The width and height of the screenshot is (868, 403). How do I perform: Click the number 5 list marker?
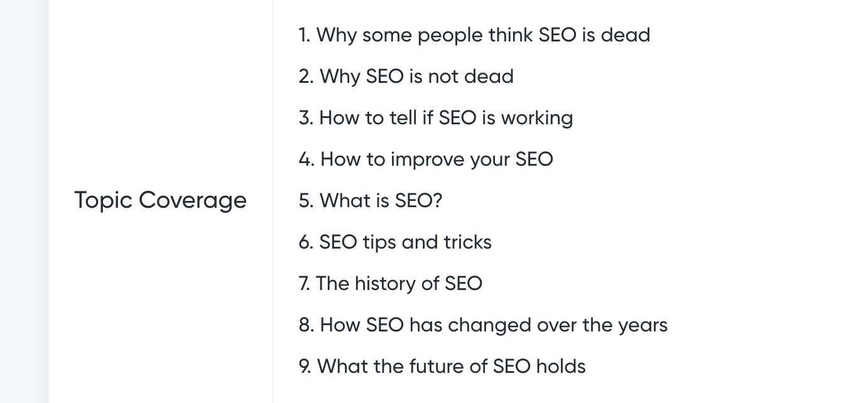point(306,200)
